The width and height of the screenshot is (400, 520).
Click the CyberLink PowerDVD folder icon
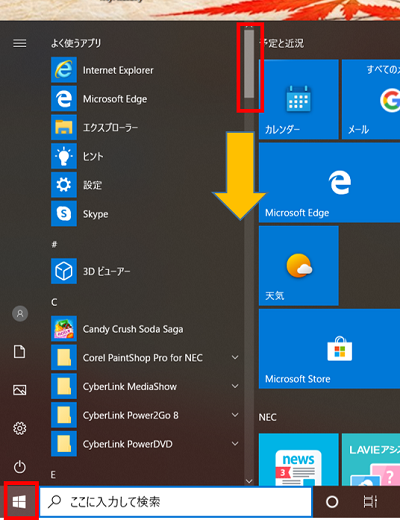coord(64,444)
